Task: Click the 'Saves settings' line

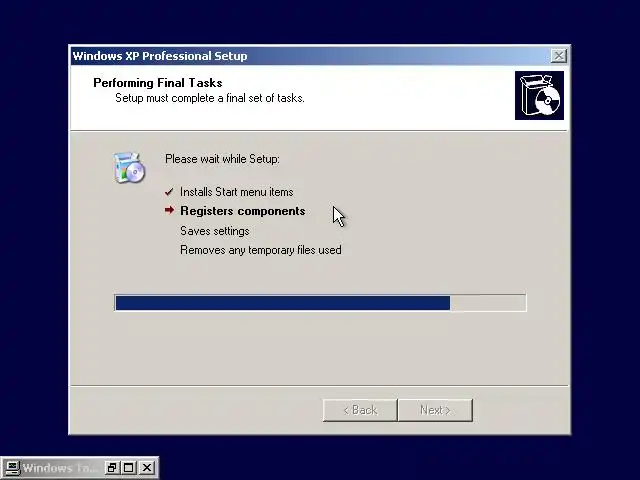Action: (215, 231)
